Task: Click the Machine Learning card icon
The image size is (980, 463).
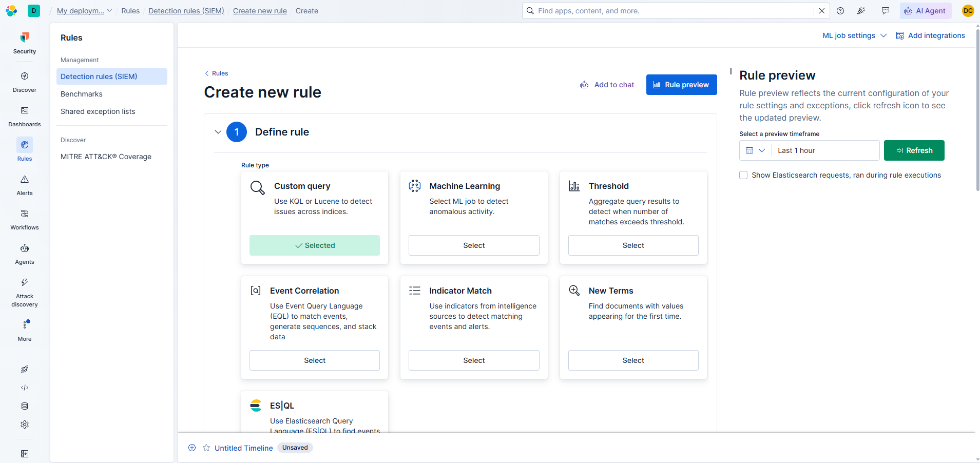Action: tap(415, 186)
